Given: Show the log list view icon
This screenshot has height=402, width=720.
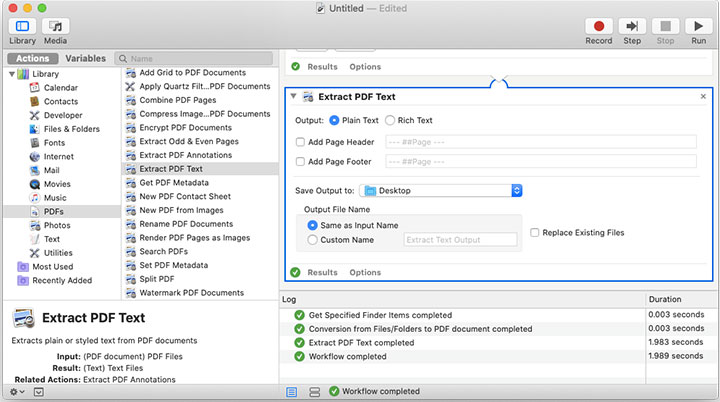Looking at the screenshot, I should pos(292,391).
